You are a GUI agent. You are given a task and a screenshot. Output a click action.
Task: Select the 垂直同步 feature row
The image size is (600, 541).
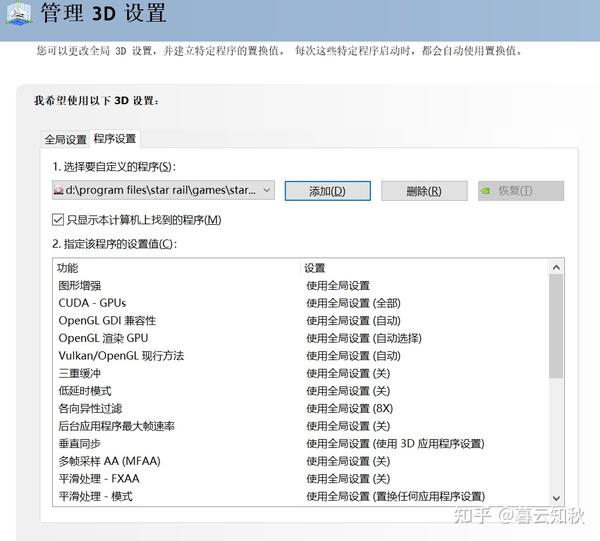[301, 444]
